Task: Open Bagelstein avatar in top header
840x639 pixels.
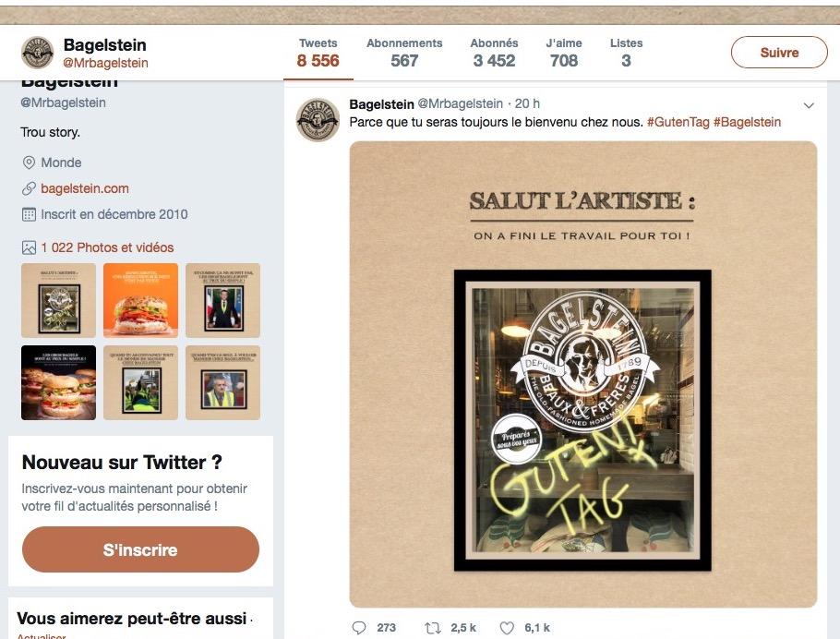Action: [38, 53]
